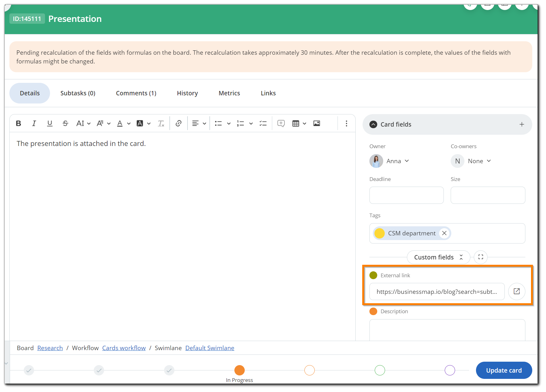Insert a numbered list
546x392 pixels.
point(240,123)
